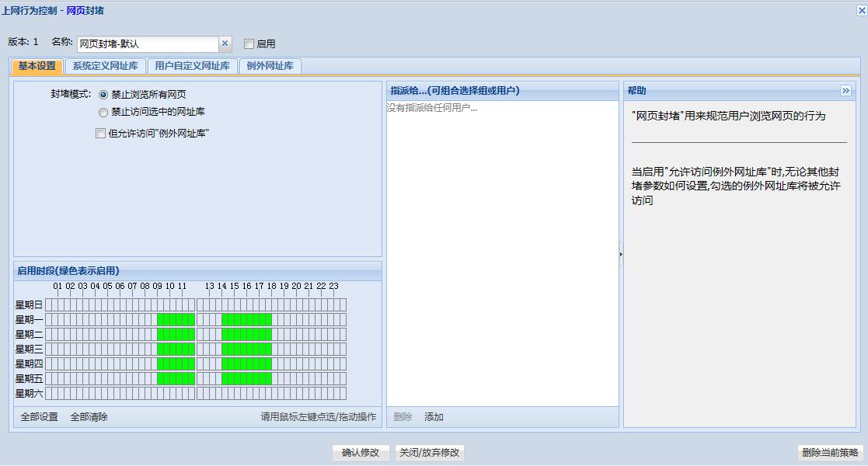Enable the 启用 checkbox
The image size is (868, 466).
(x=249, y=44)
